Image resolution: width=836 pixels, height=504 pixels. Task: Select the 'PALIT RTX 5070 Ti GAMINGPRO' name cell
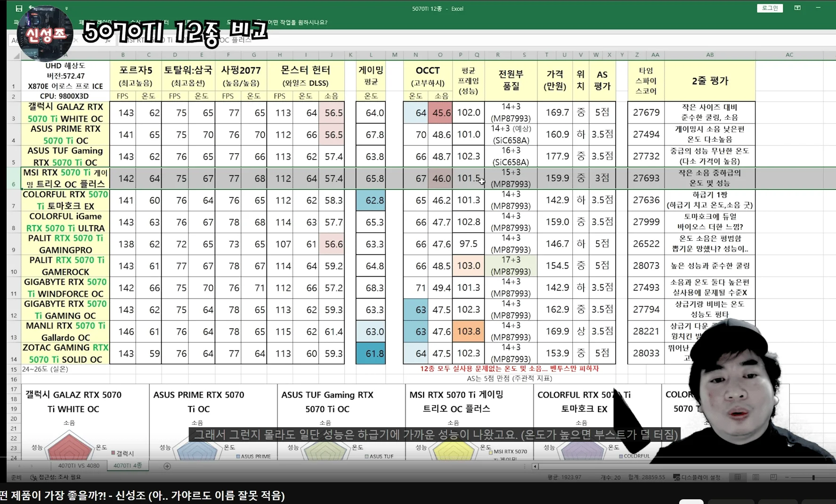65,244
